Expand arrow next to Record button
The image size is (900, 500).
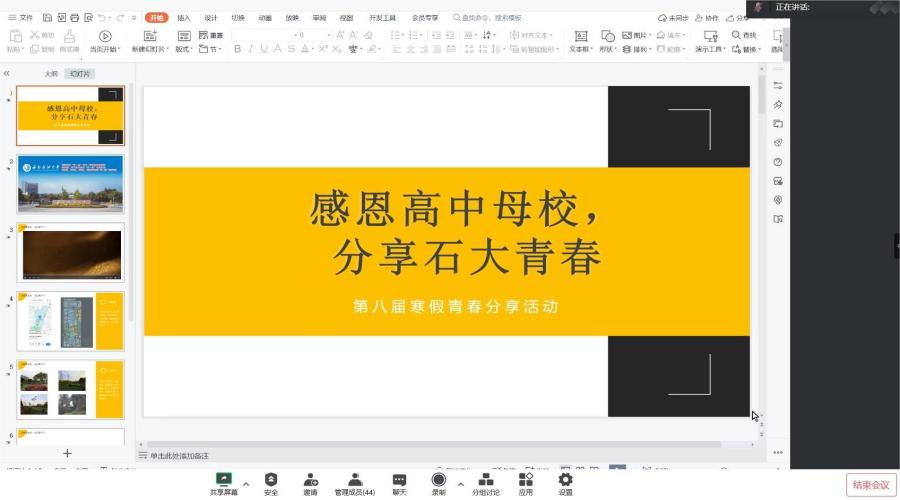click(x=460, y=484)
